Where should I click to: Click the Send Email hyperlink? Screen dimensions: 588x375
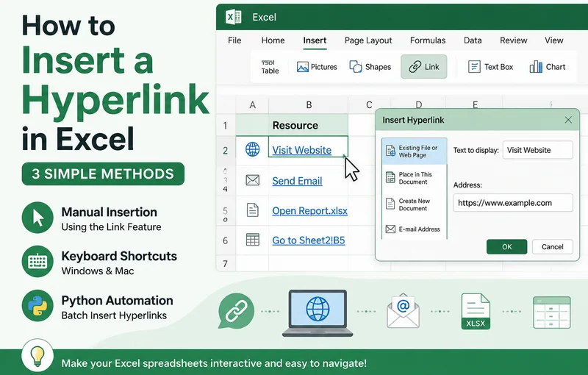[x=297, y=181]
